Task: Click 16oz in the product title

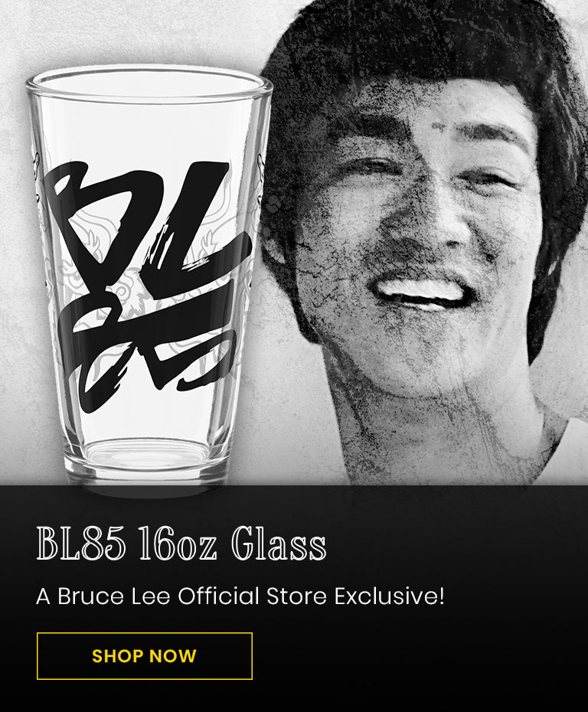Action: tap(178, 544)
